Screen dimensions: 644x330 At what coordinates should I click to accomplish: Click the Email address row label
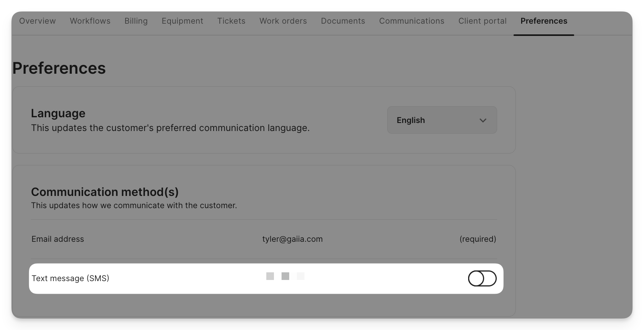(58, 239)
